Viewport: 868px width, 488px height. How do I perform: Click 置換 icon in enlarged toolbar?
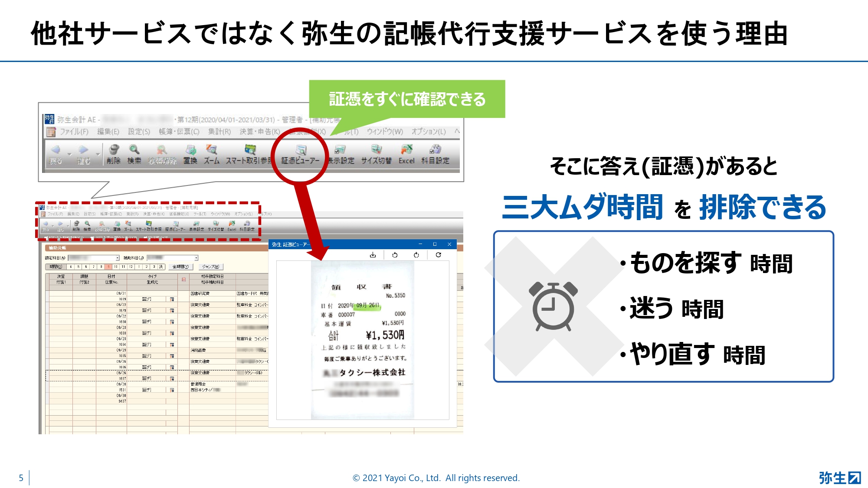pos(190,150)
